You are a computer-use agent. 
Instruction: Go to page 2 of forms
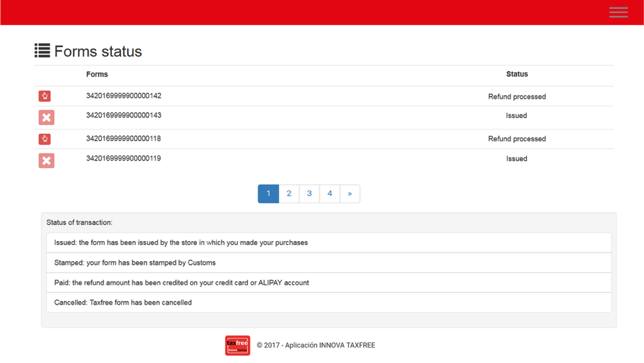pos(289,193)
